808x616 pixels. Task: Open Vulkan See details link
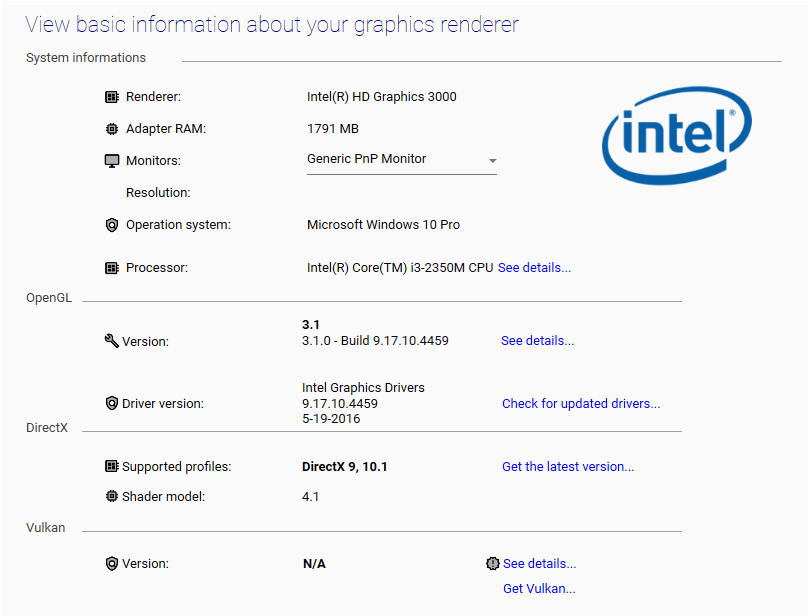click(539, 564)
